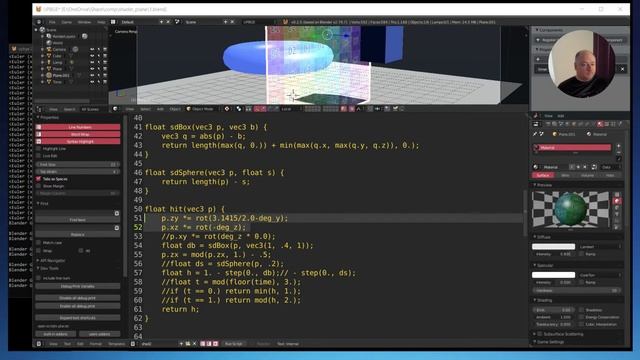Click Disable all debug print button
Image resolution: width=640 pixels, height=360 pixels.
(x=78, y=298)
